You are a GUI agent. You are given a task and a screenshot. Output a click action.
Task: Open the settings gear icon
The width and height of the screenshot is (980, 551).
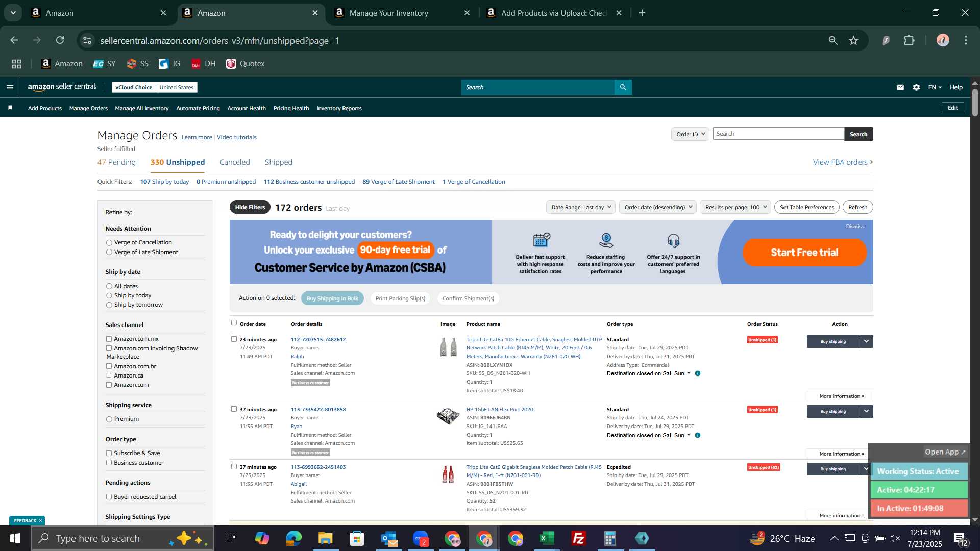pos(917,87)
